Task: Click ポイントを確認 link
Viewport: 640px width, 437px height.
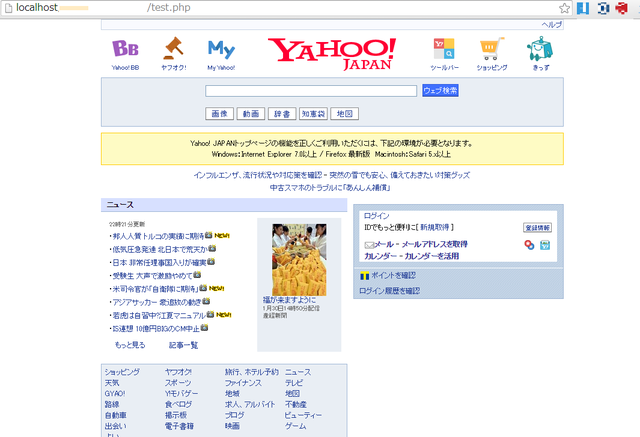Action: tap(393, 275)
